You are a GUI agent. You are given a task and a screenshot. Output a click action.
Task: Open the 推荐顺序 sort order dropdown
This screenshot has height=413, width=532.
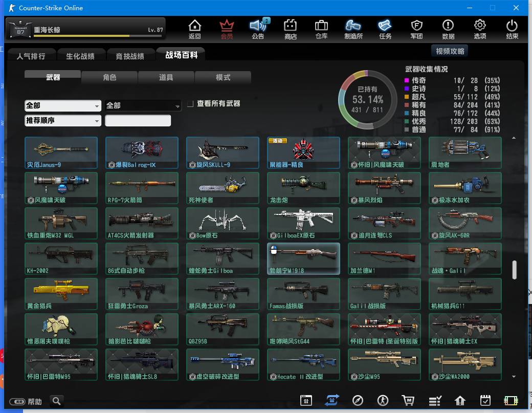pos(63,120)
